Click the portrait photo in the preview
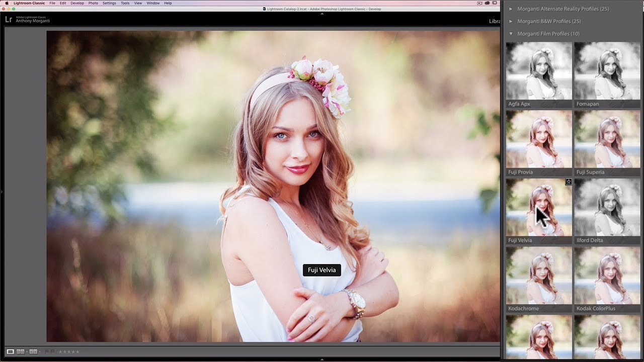The height and width of the screenshot is (362, 644). click(x=273, y=187)
